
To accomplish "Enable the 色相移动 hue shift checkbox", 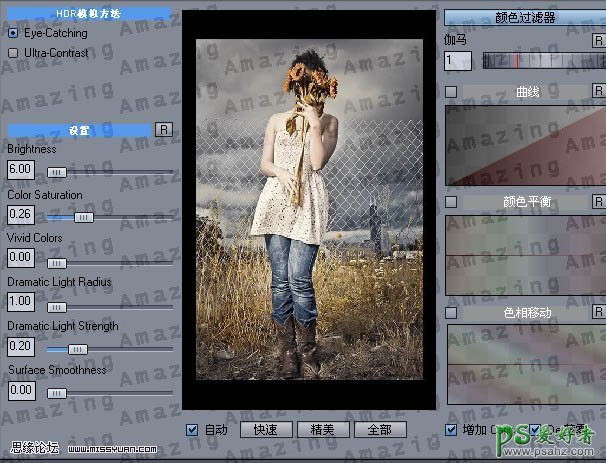I will [x=451, y=313].
